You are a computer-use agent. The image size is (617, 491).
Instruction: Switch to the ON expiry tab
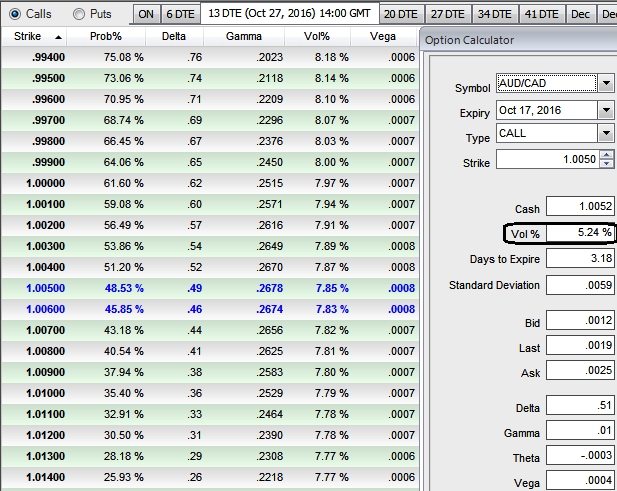pyautogui.click(x=145, y=14)
